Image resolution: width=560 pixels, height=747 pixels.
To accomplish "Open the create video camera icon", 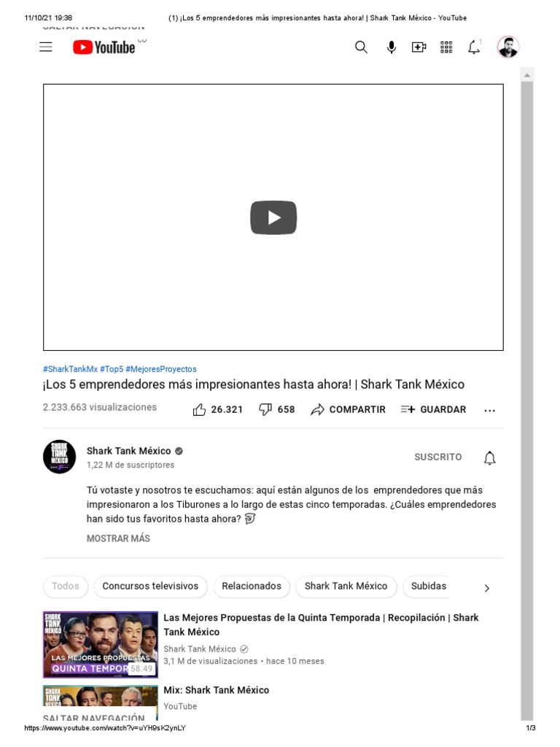I will [x=419, y=47].
